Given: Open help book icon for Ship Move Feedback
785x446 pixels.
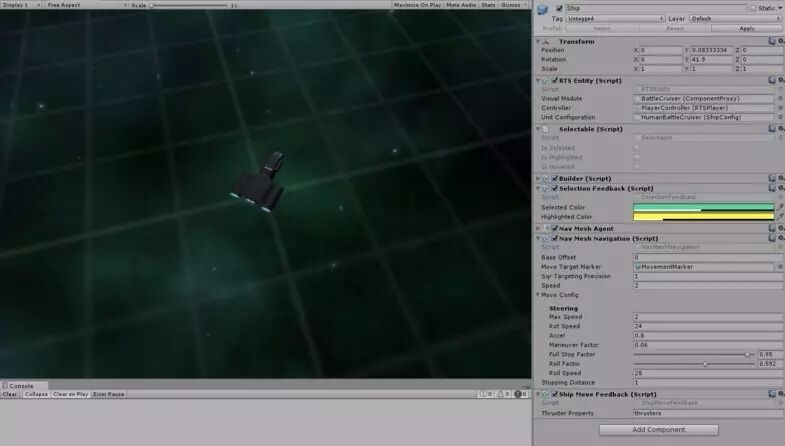Looking at the screenshot, I should (772, 394).
